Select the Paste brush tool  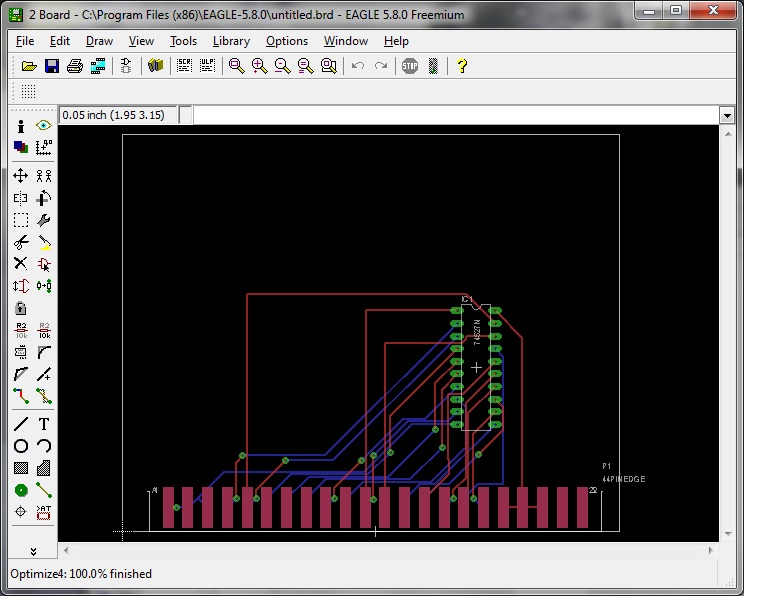click(x=44, y=242)
